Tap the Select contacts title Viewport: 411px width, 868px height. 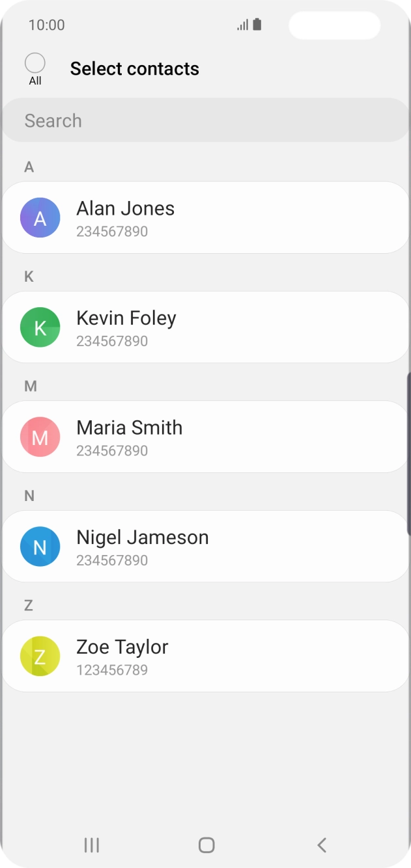pyautogui.click(x=135, y=69)
